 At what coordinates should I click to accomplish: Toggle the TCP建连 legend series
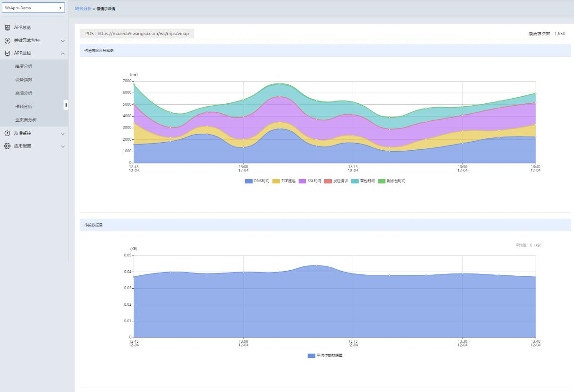point(284,181)
